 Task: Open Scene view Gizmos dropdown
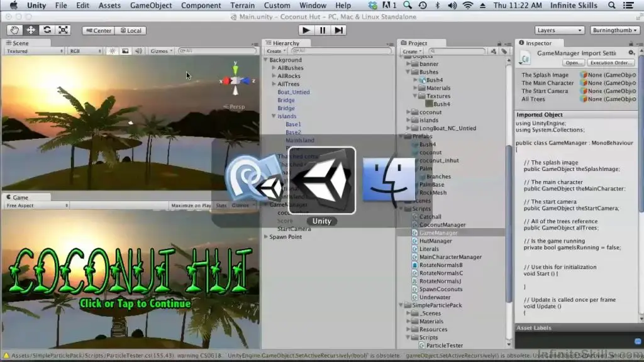pyautogui.click(x=162, y=51)
